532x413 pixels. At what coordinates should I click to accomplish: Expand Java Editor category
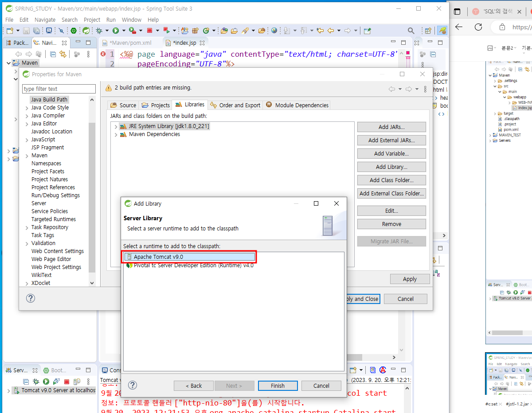coord(27,124)
